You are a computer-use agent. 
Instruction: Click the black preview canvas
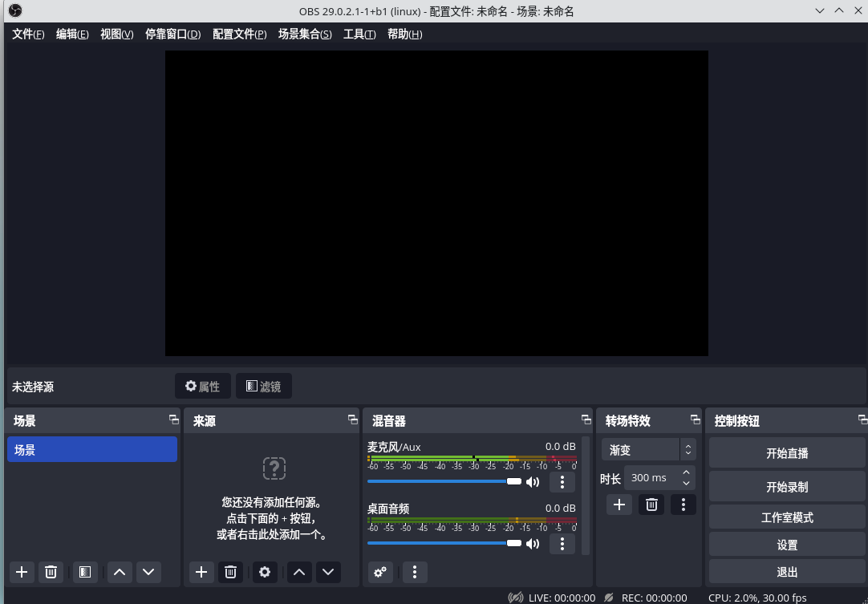tap(436, 203)
